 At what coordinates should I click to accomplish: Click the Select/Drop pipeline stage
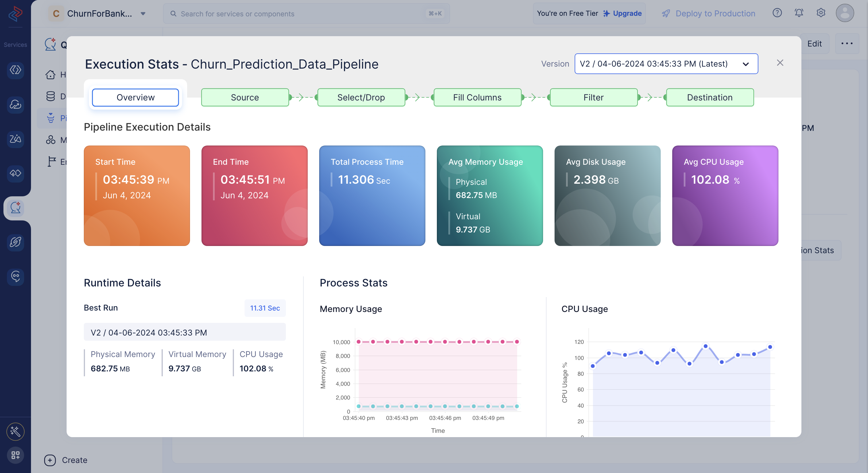click(x=360, y=97)
